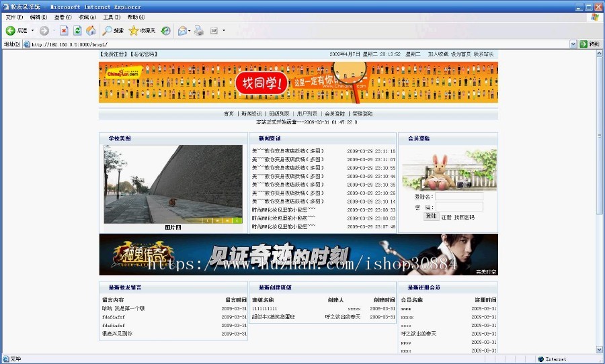The height and width of the screenshot is (364, 605).
Task: Click the 联系站长 link
Action: tap(483, 54)
